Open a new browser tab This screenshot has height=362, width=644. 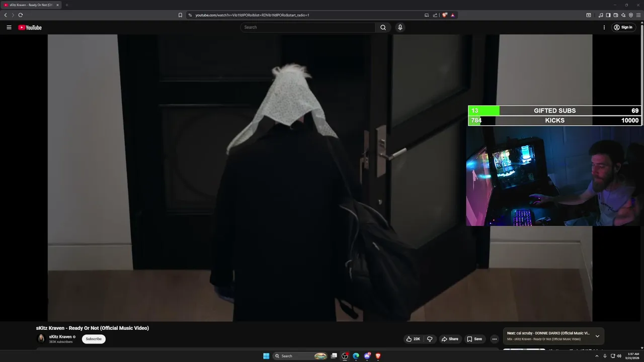pos(67,5)
